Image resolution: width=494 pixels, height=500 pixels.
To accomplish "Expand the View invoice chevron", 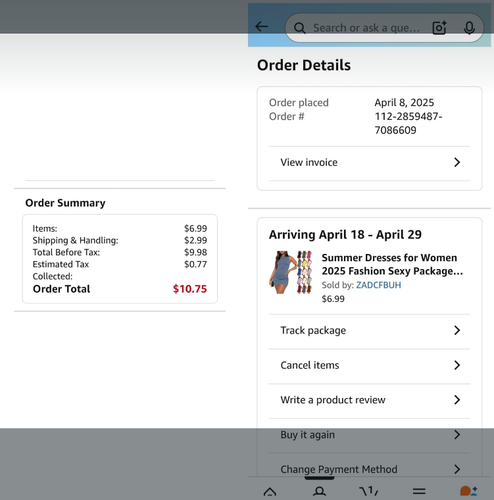I will point(457,162).
